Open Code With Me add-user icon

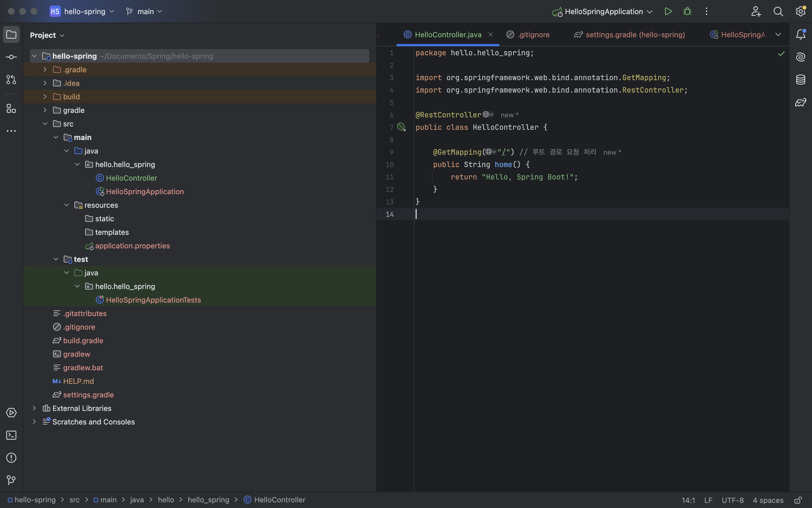756,11
